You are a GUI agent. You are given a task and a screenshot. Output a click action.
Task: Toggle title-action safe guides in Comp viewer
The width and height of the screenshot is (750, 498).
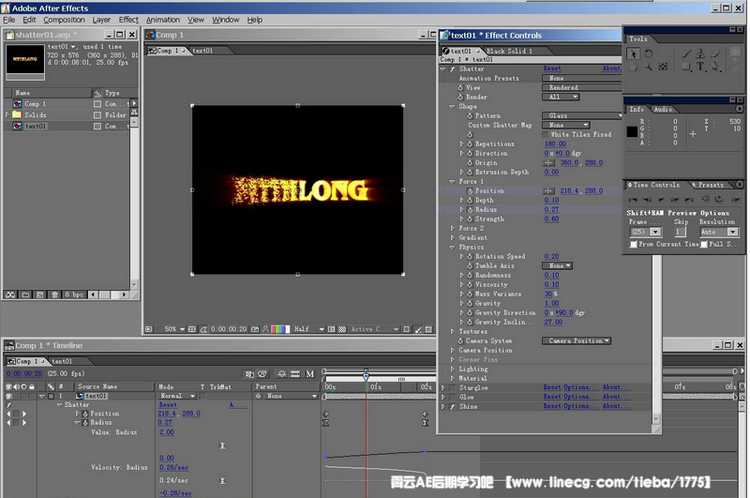coord(192,329)
